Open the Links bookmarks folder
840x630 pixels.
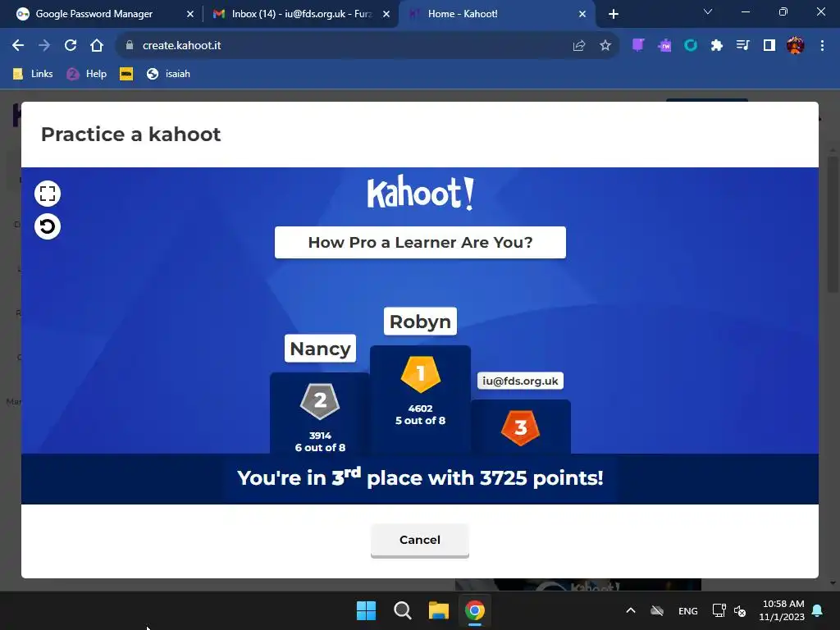[x=33, y=74]
